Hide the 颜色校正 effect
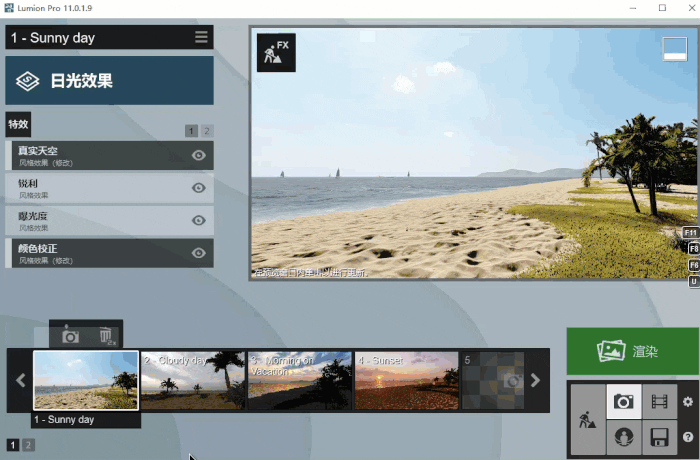 click(199, 253)
